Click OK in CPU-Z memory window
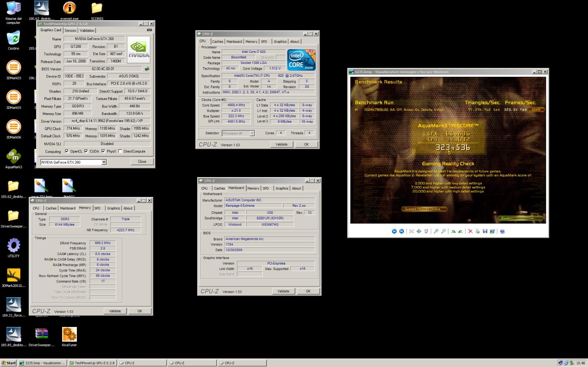 click(x=140, y=311)
